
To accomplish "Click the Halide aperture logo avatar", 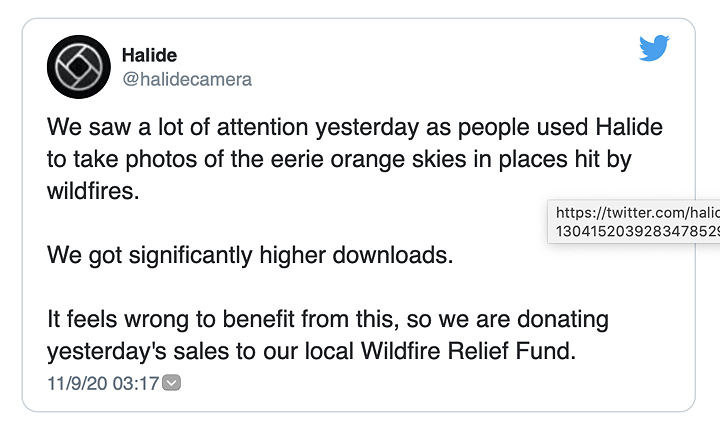I will (x=79, y=67).
